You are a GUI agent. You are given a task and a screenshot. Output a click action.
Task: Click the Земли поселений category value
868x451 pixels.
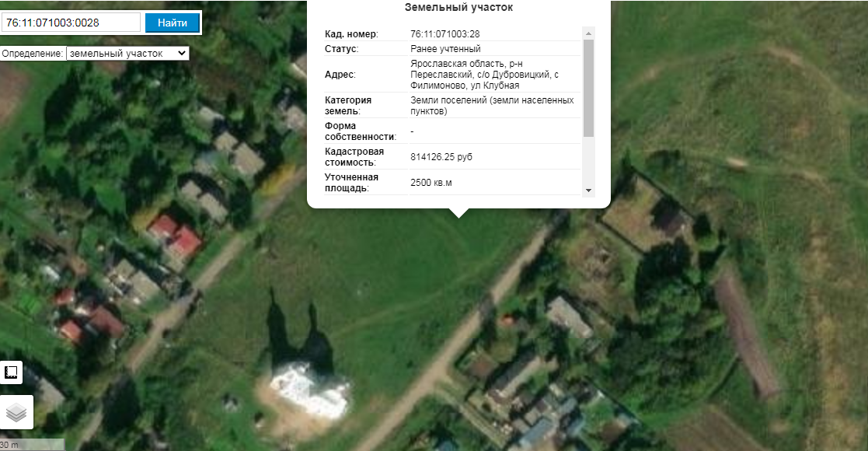[492, 105]
